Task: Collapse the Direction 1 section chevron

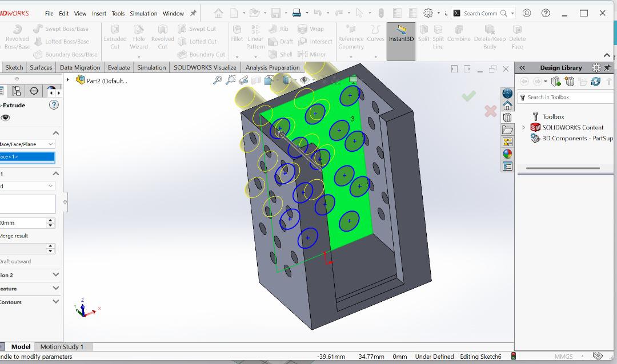Action: coord(56,173)
